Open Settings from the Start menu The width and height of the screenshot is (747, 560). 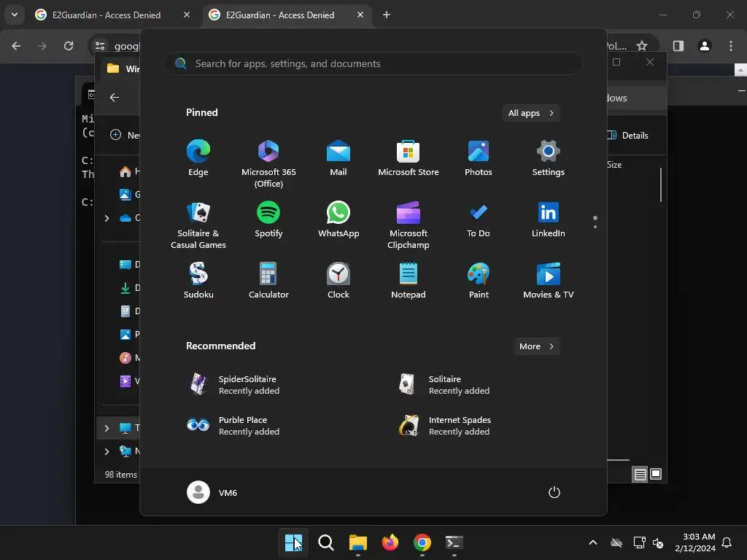click(x=549, y=158)
